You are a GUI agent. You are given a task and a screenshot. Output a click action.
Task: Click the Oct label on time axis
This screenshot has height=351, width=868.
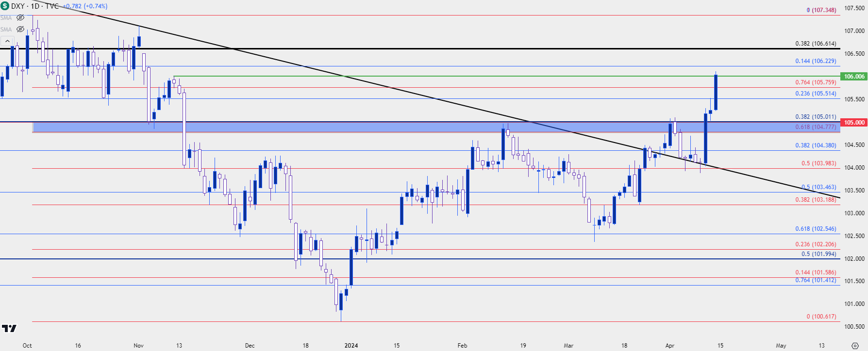[x=27, y=346]
